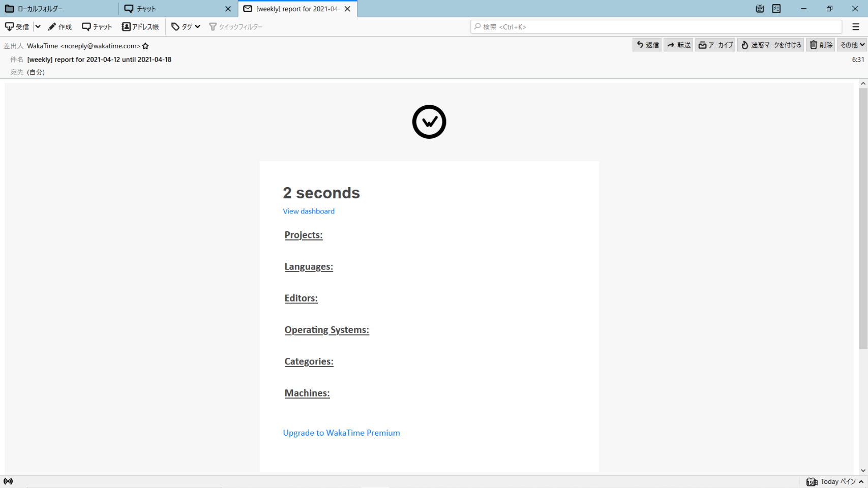Compose a new message with pencil icon

tap(60, 27)
